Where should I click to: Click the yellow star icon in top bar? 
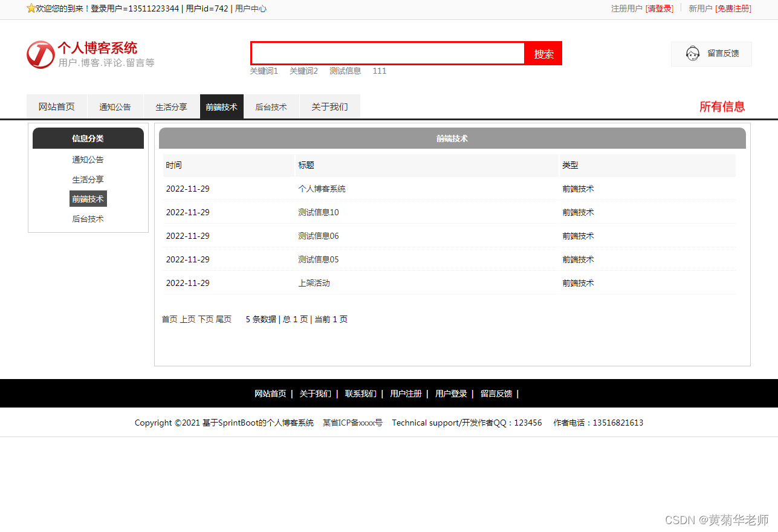tap(31, 8)
